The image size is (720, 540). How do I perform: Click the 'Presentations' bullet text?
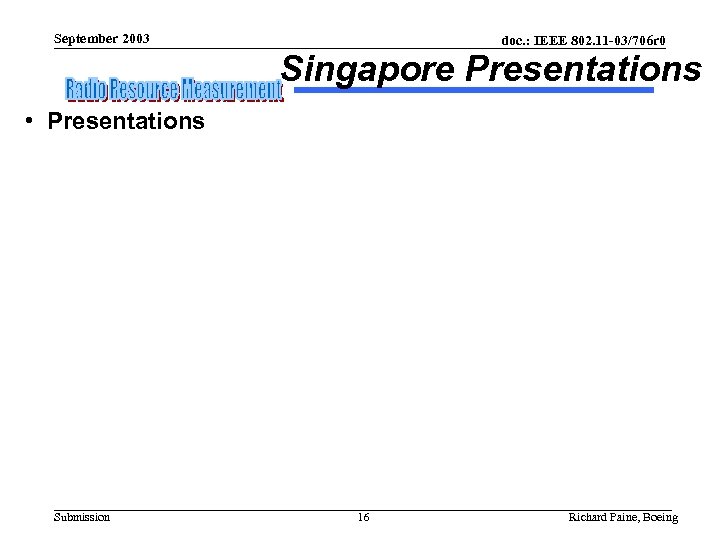[x=126, y=121]
